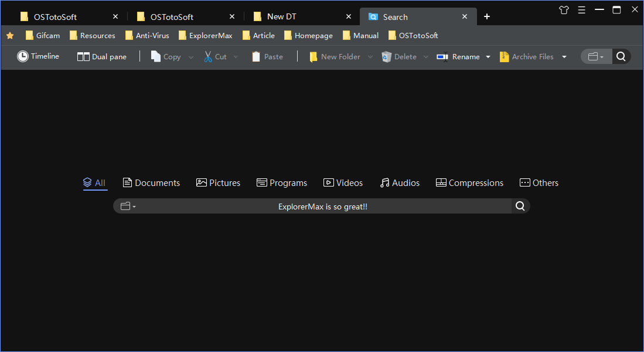Expand the New Folder dropdown arrow
The height and width of the screenshot is (352, 644).
(x=370, y=57)
